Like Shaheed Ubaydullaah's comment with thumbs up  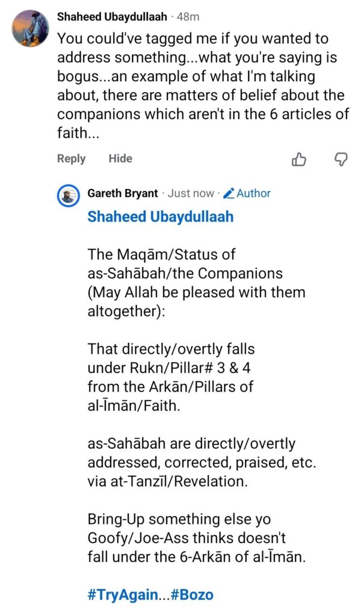299,159
